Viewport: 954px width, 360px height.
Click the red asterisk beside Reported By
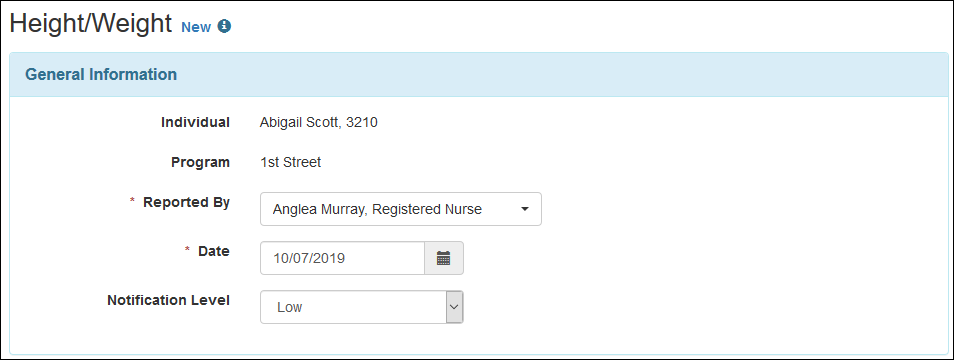[x=133, y=202]
